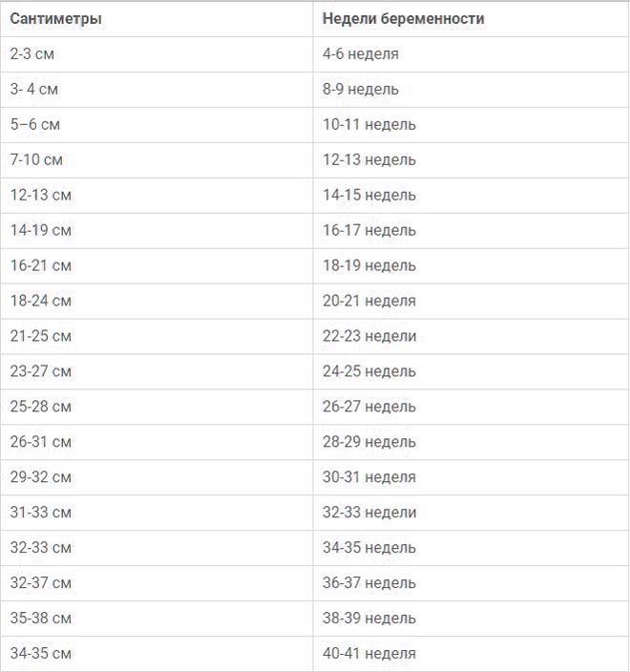This screenshot has height=672, width=630.
Task: Select the 12-13 недель cell
Action: (x=471, y=160)
